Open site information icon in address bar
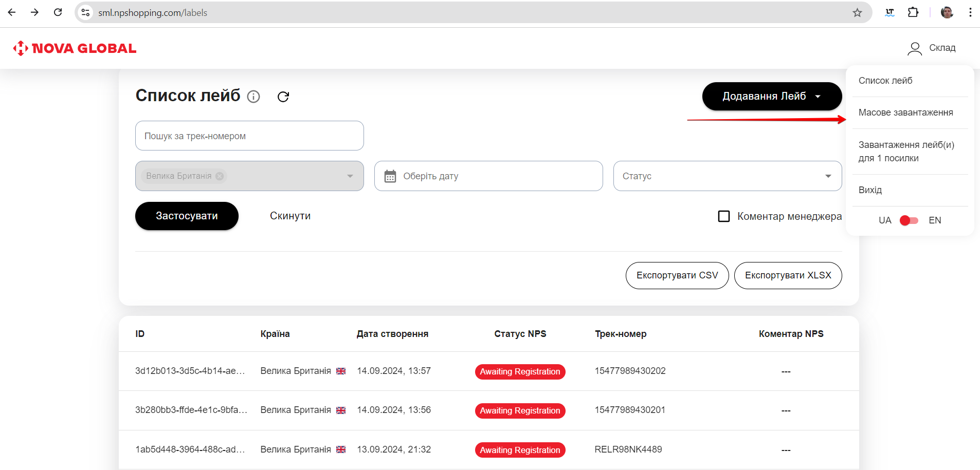Screen dimensions: 980x470 click(86, 12)
